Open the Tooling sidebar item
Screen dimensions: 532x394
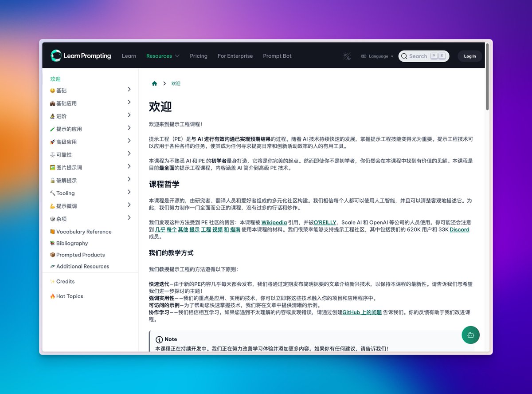point(62,193)
